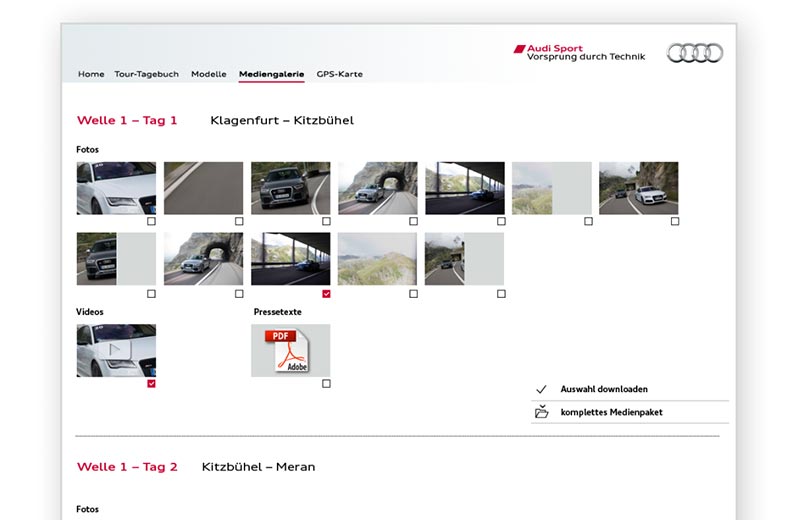The width and height of the screenshot is (800, 520).
Task: Uncheck the red checked photo checkbox
Action: pos(326,294)
